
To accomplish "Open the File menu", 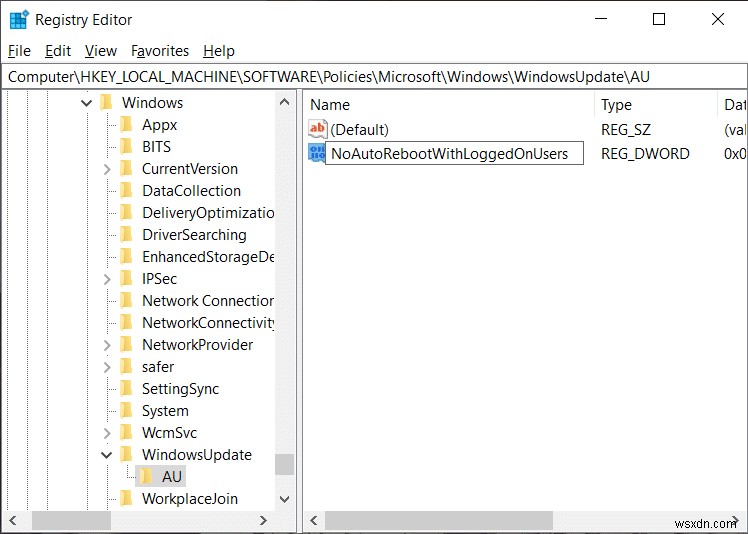I will click(x=20, y=51).
